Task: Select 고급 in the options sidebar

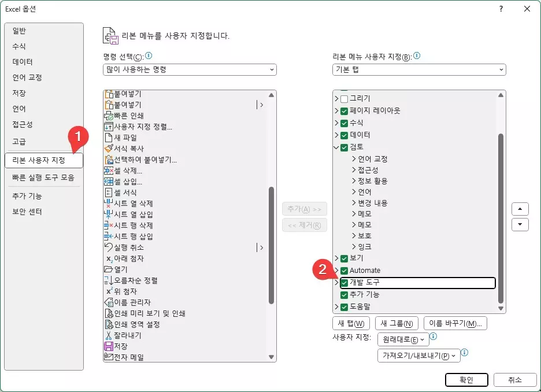Action: (x=44, y=142)
